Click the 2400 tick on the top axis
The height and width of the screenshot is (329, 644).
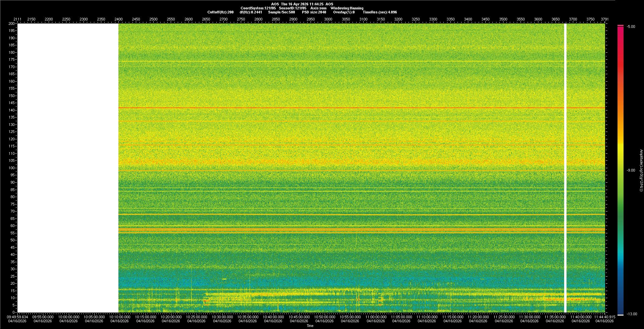click(118, 19)
